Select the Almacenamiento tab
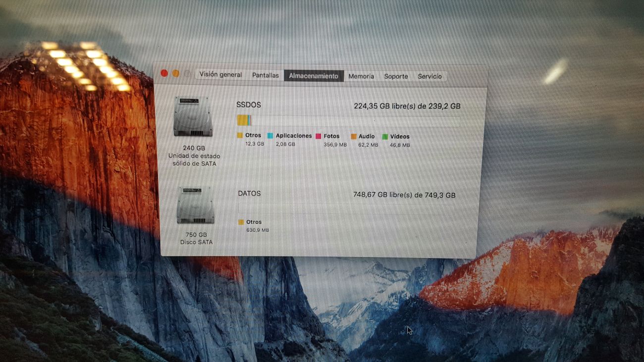644x362 pixels. click(x=314, y=76)
